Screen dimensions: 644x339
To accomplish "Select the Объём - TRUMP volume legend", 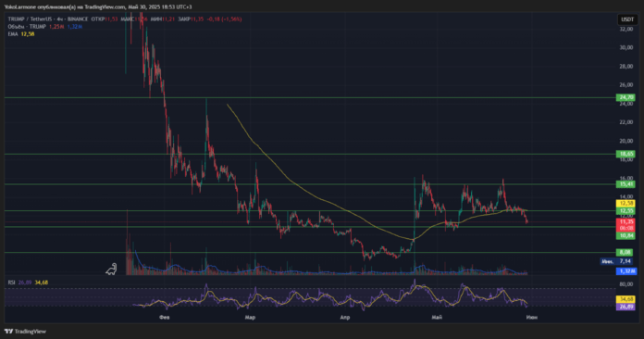I will coord(27,27).
